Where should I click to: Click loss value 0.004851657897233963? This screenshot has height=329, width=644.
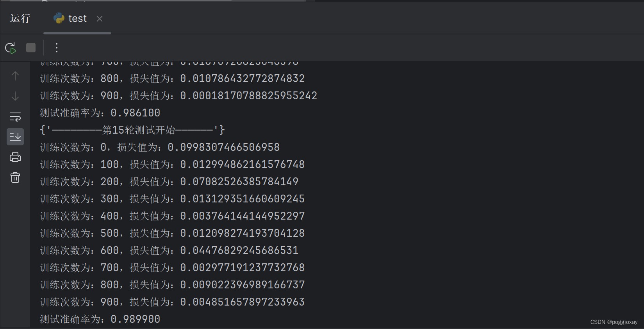click(x=243, y=302)
